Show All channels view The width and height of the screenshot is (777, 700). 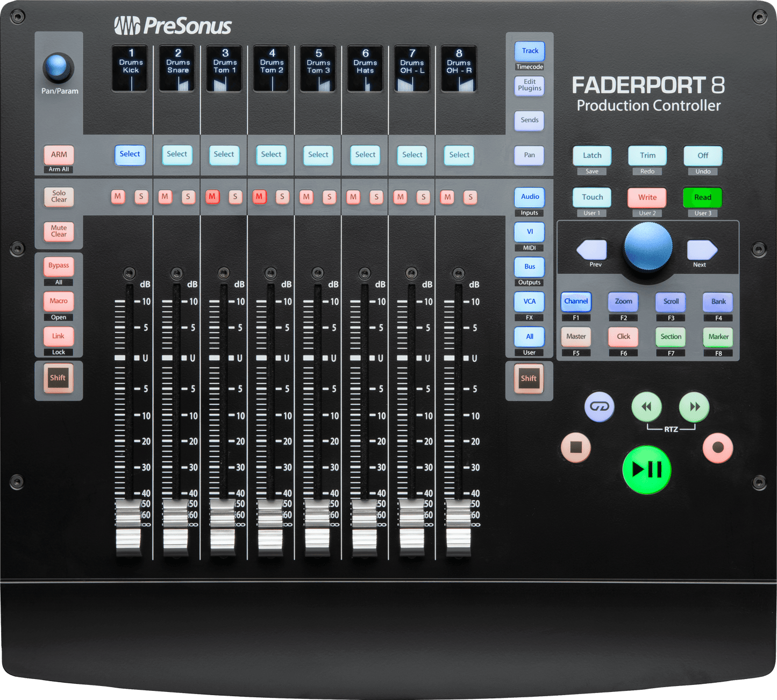(530, 337)
